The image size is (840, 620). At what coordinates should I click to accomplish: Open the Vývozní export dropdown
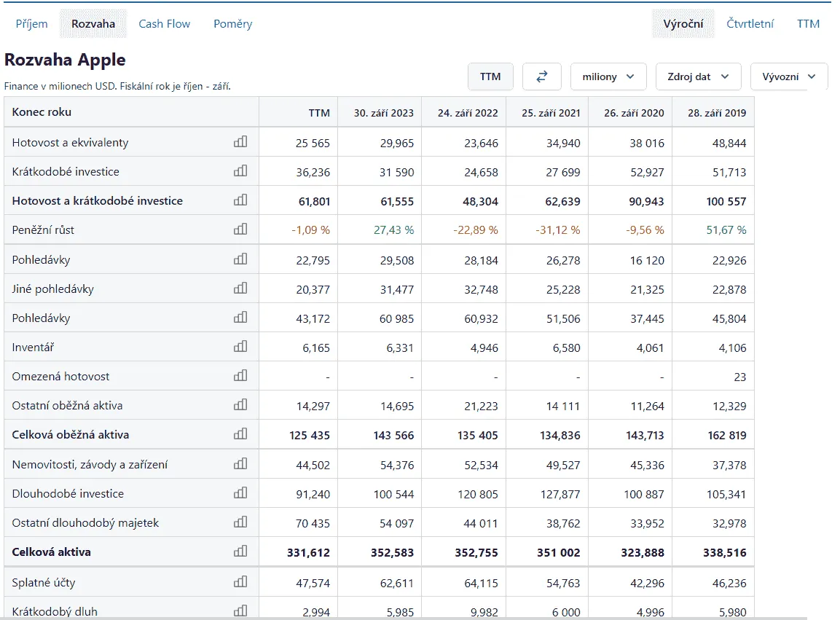pyautogui.click(x=788, y=76)
